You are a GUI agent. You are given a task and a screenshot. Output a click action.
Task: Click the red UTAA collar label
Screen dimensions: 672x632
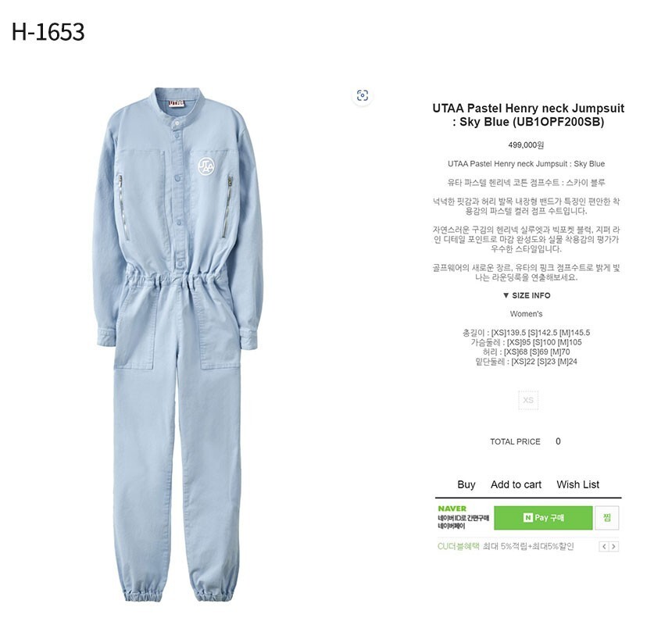tap(176, 103)
